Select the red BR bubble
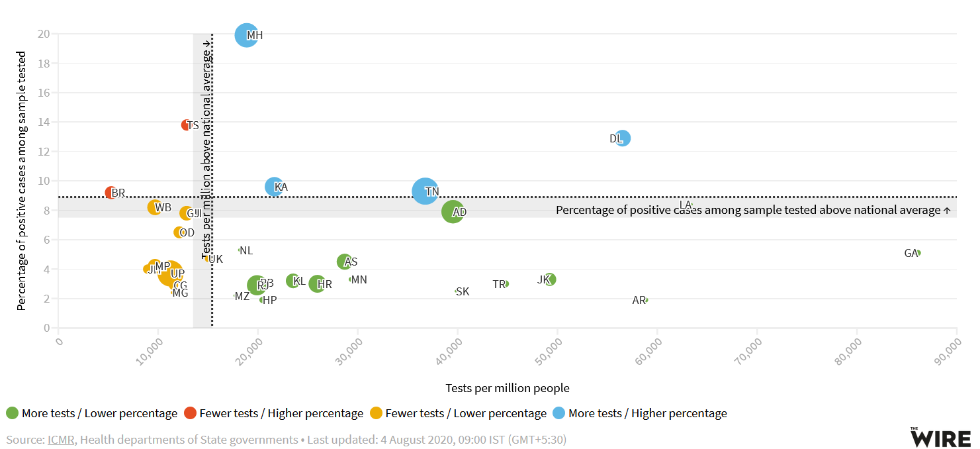 [111, 193]
